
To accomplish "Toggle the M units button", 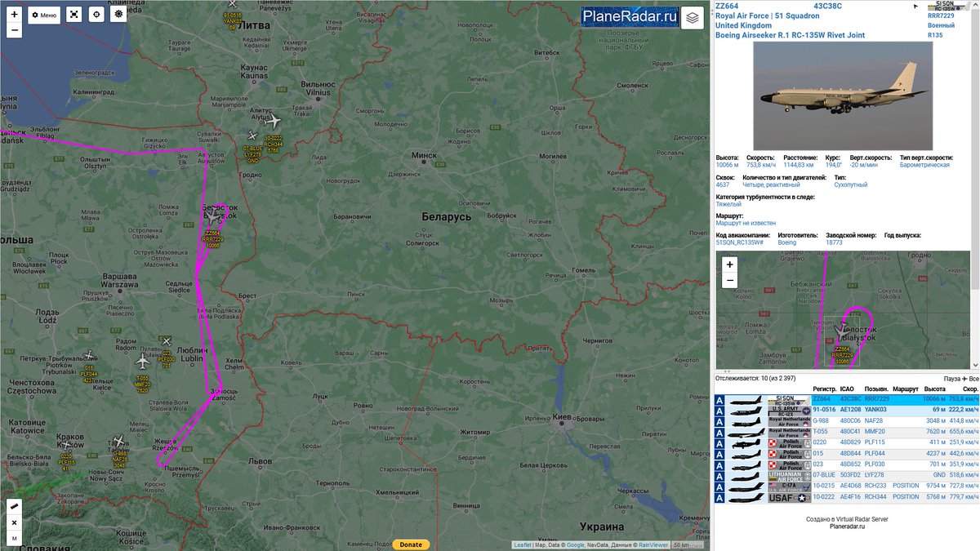I will coord(14,538).
